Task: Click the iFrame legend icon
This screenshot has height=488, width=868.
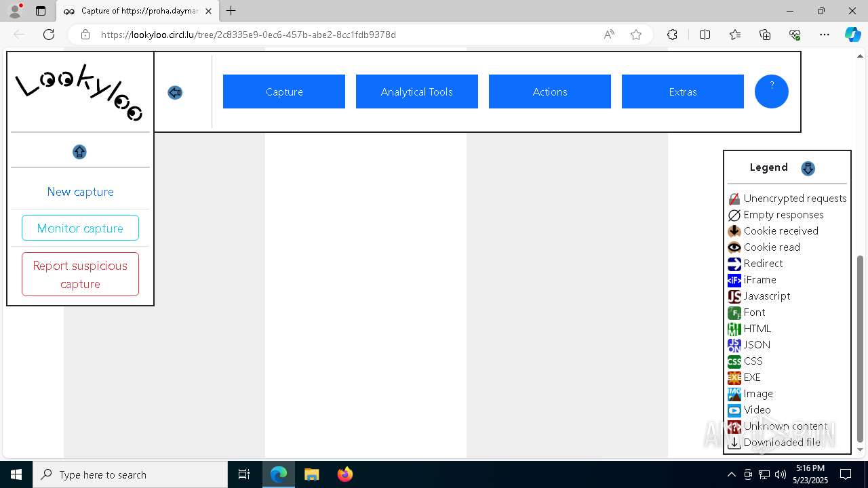Action: coord(734,280)
